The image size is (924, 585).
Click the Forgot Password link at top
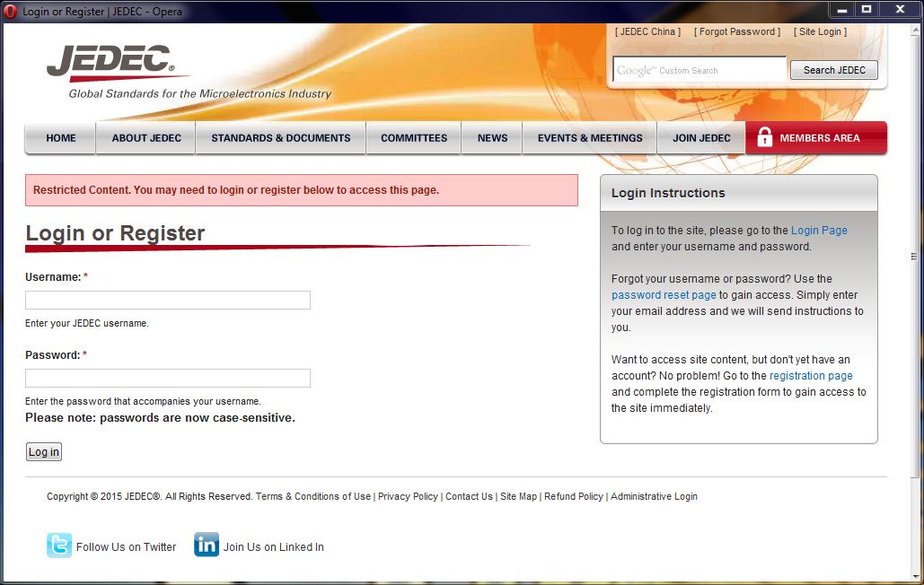point(736,31)
